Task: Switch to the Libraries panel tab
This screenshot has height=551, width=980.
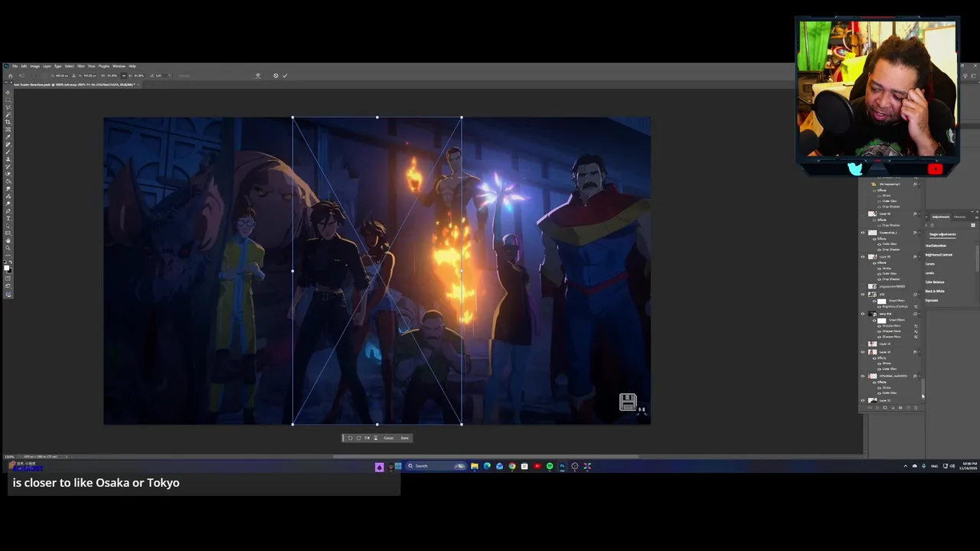Action: pos(959,217)
